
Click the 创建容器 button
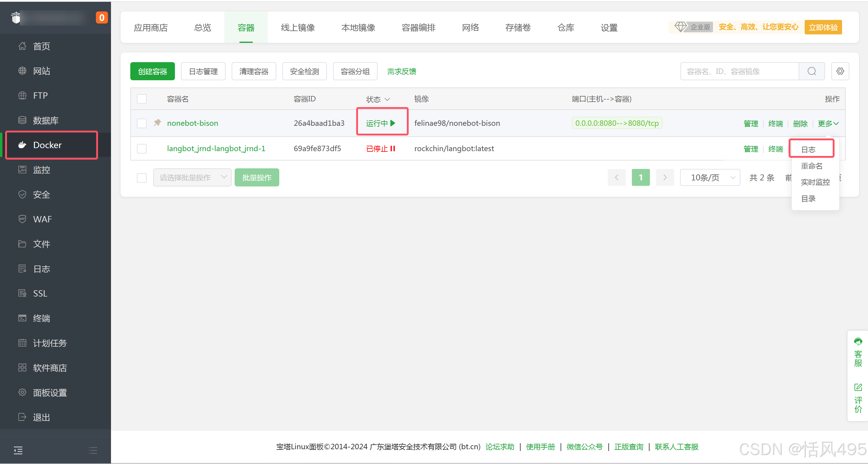click(x=152, y=72)
